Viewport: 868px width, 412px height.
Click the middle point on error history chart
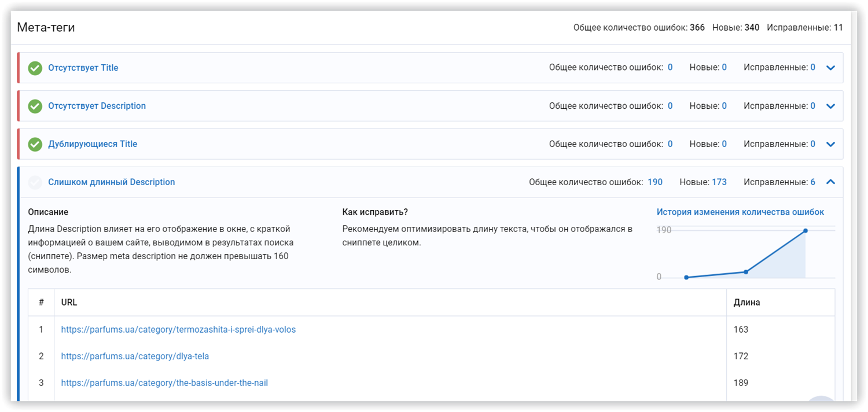coord(746,271)
